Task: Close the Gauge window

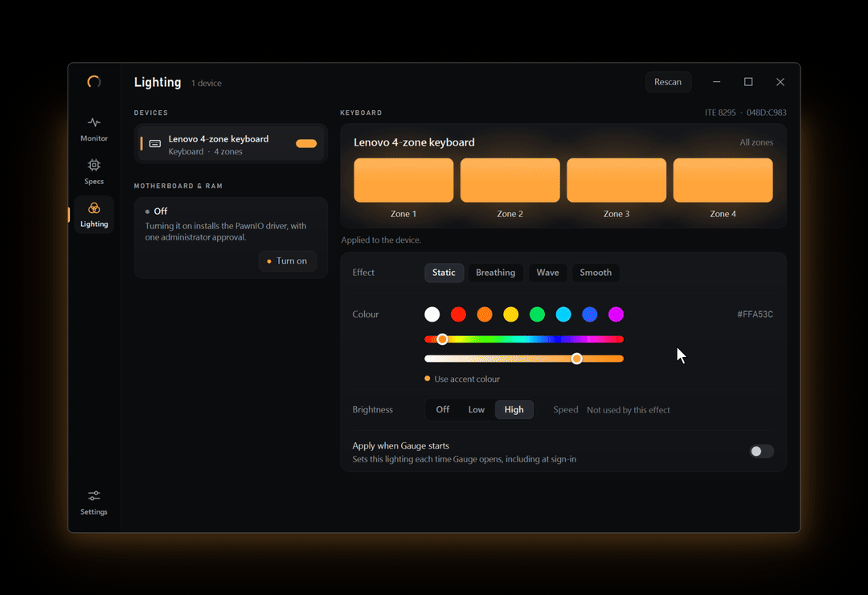Action: tap(780, 82)
